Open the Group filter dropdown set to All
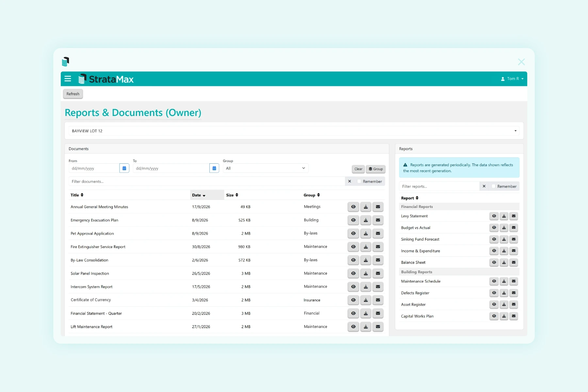 266,168
